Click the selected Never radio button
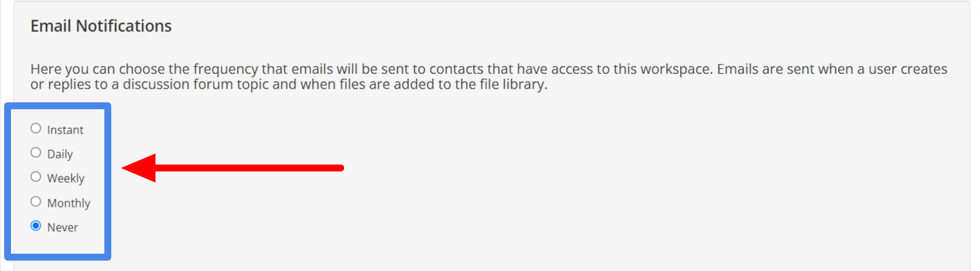This screenshot has width=980, height=271. (x=36, y=226)
